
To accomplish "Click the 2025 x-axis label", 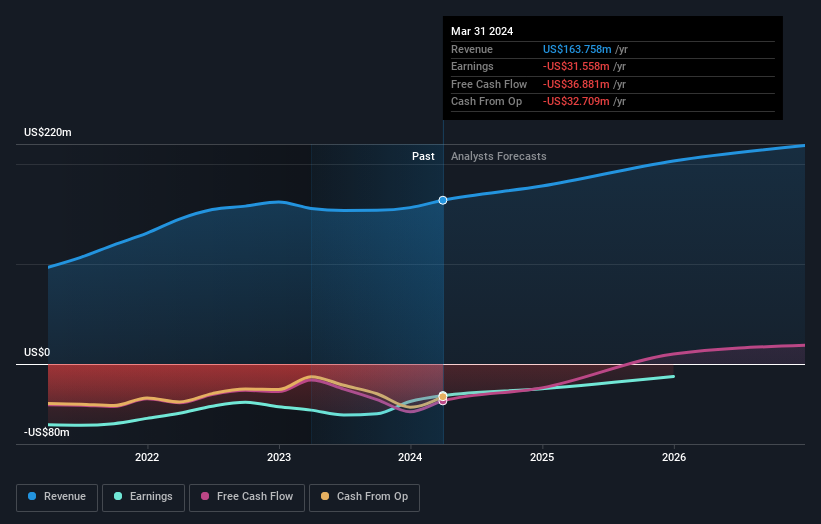I will (542, 458).
